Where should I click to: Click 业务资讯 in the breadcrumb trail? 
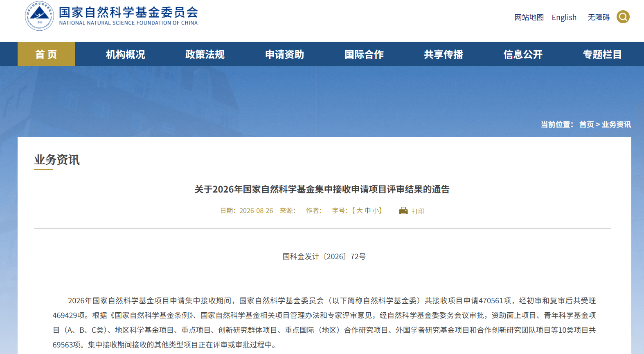616,124
